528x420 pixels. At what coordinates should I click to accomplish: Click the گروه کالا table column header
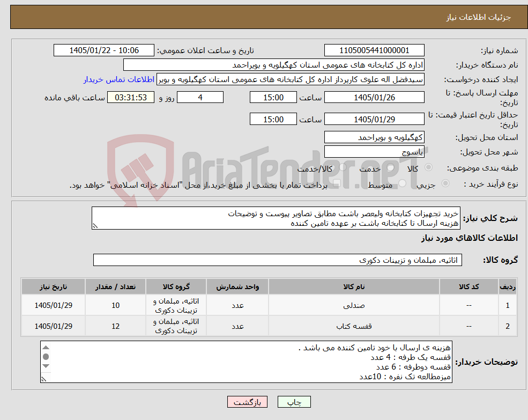click(176, 286)
